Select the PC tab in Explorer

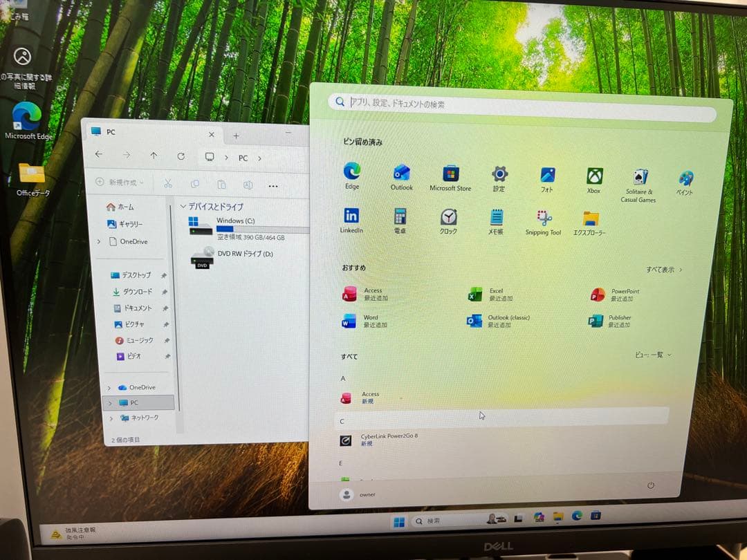[151, 133]
